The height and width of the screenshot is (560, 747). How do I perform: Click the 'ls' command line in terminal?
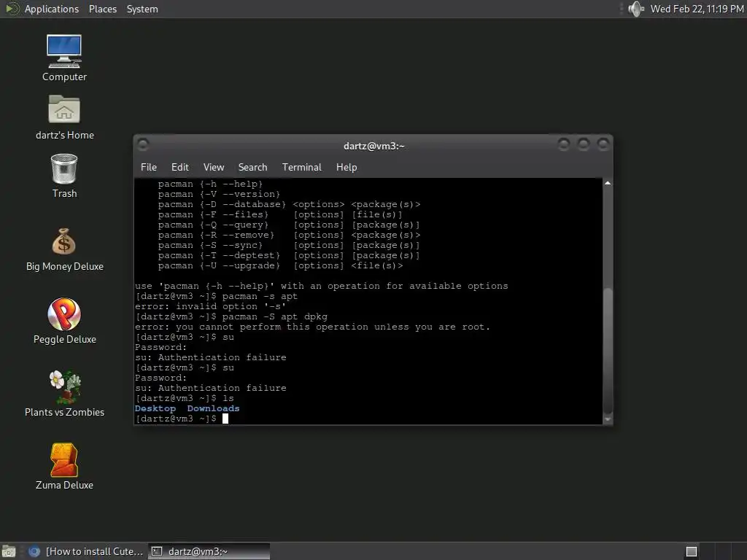click(x=185, y=399)
